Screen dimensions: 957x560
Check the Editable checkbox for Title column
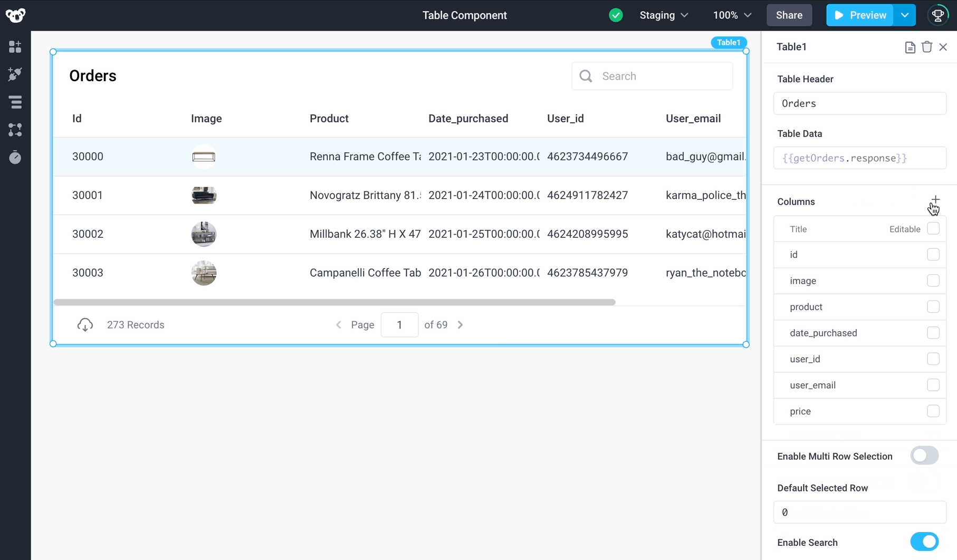[934, 228]
